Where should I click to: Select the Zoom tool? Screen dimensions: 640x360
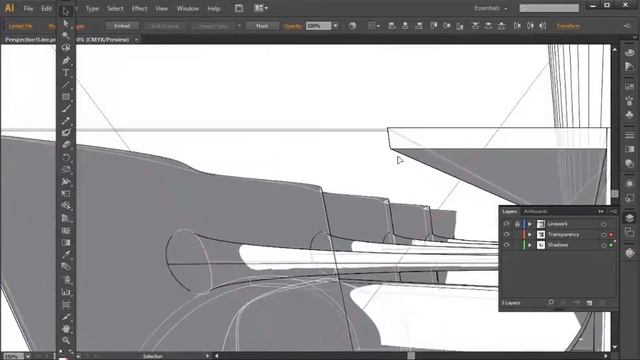[66, 340]
